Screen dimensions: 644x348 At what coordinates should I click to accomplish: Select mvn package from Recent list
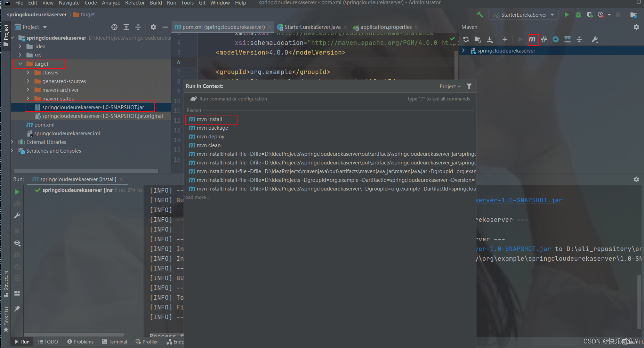pyautogui.click(x=330, y=128)
